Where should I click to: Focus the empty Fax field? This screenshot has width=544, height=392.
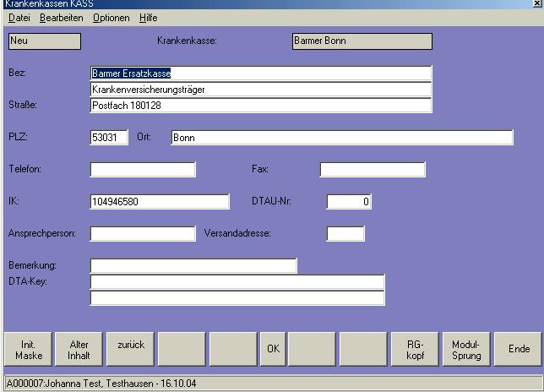[373, 170]
